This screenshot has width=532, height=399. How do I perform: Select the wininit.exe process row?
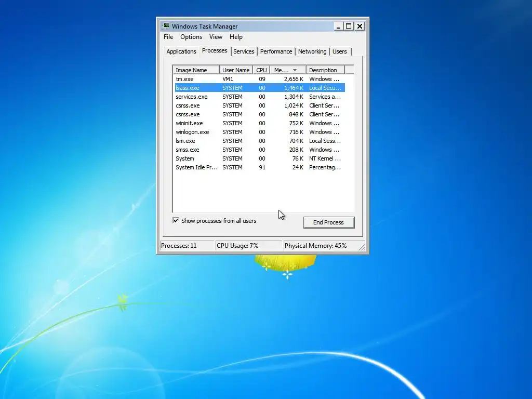point(260,123)
